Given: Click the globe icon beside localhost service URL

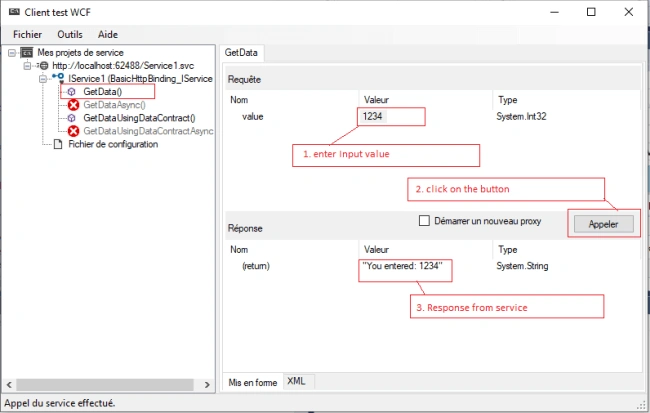Looking at the screenshot, I should pyautogui.click(x=44, y=66).
